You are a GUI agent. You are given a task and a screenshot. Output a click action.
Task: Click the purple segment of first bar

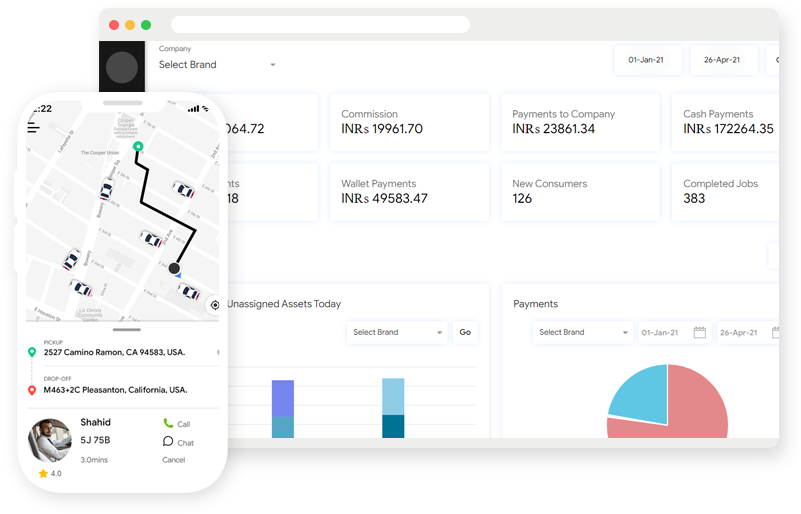[282, 399]
